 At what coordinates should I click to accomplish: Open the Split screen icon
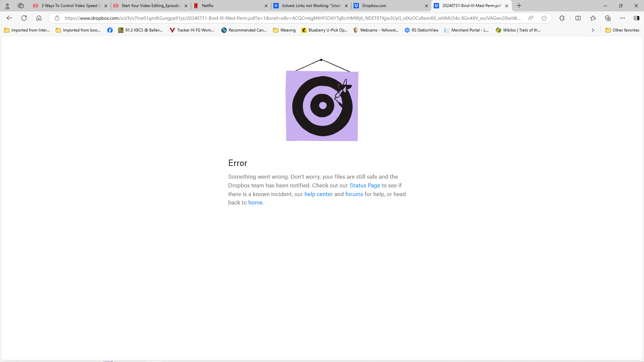coord(578,18)
